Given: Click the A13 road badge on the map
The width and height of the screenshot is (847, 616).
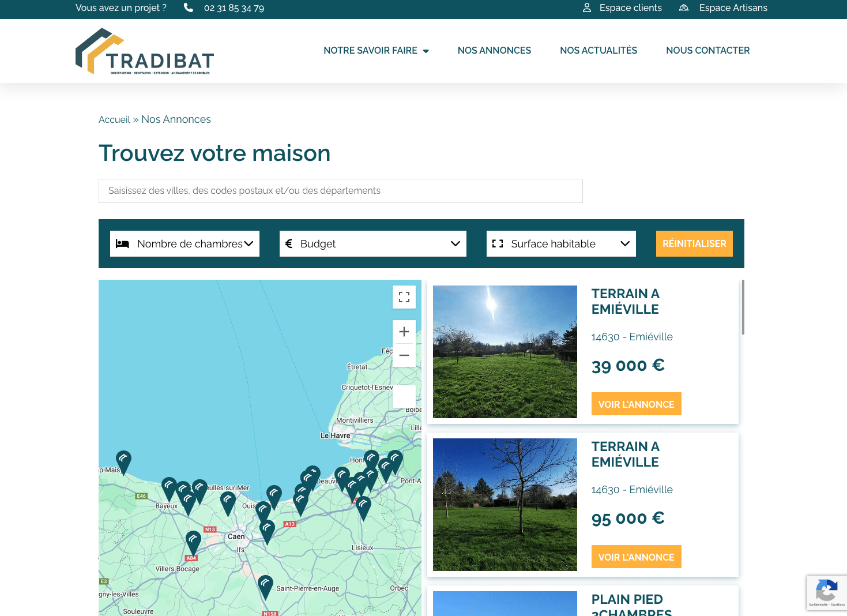Looking at the screenshot, I should [290, 524].
